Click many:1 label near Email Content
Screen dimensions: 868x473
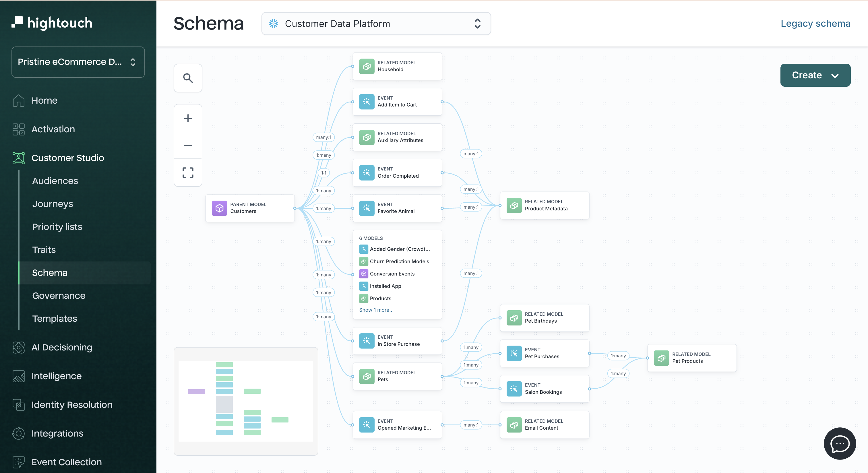[471, 425]
